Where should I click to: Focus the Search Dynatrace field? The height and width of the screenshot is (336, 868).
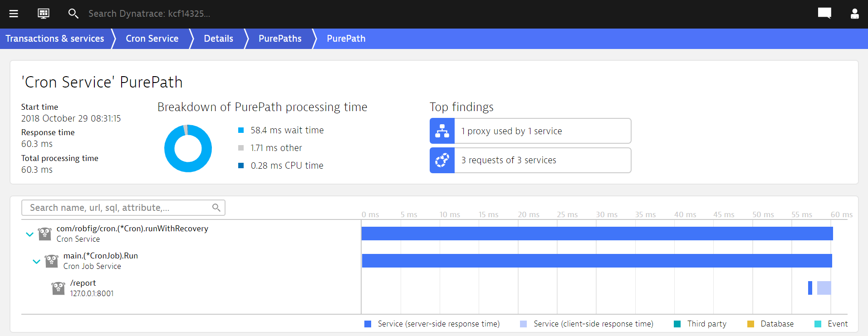[149, 14]
